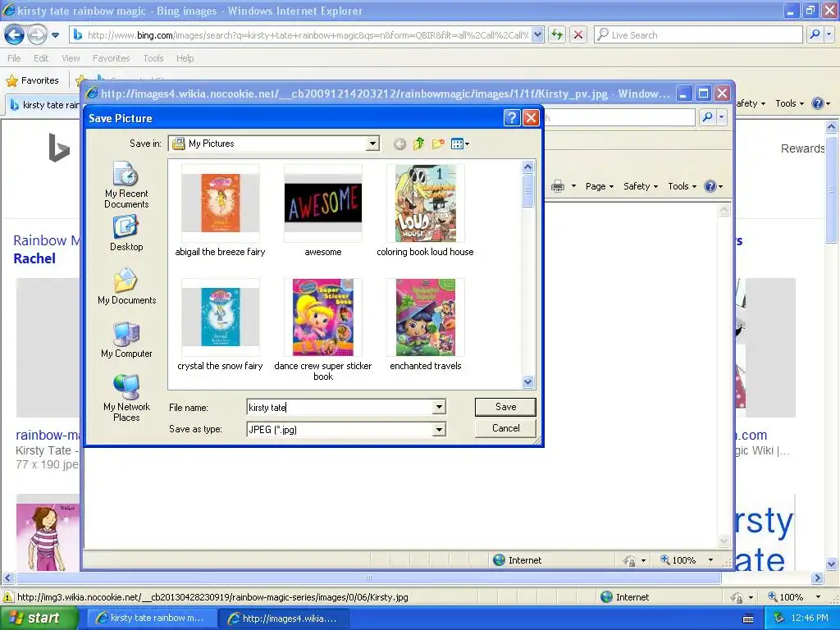Click the Print icon in image window

coord(558,186)
